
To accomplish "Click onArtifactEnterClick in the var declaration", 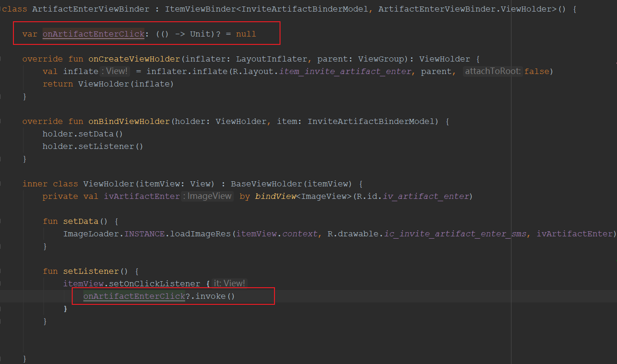I will [x=93, y=34].
